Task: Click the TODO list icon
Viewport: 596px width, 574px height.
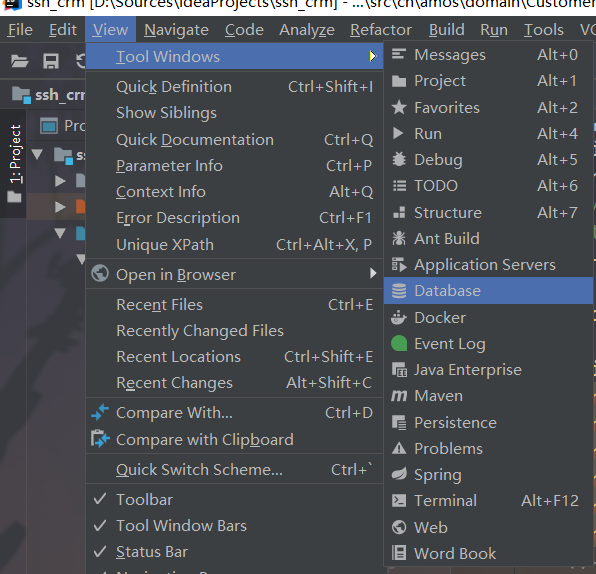Action: tap(399, 186)
